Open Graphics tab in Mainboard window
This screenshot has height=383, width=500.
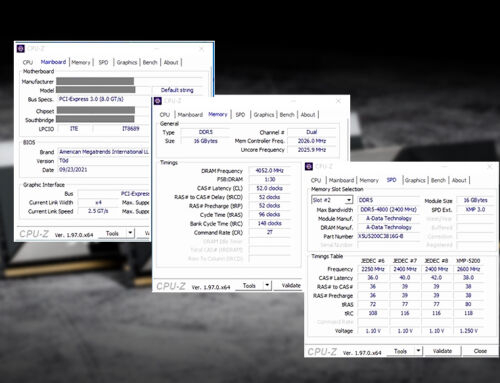point(127,62)
